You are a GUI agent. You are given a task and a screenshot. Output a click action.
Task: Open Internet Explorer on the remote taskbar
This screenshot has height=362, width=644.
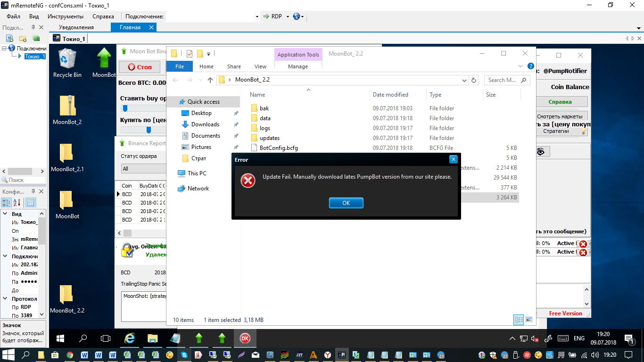coord(129,338)
